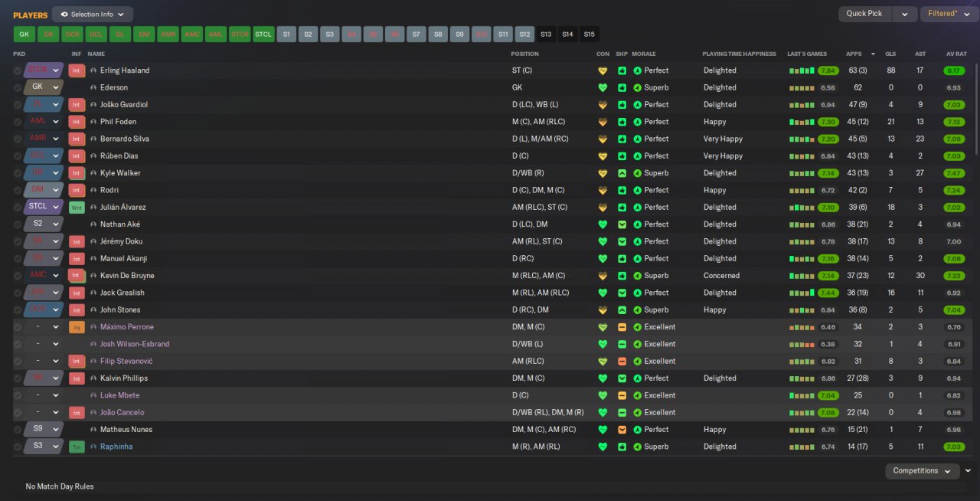Screen dimensions: 980x501
Task: Open Raphinha's player profile link
Action: click(116, 447)
